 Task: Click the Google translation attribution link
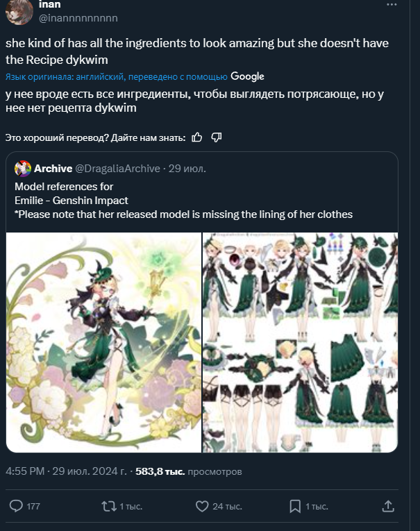click(247, 76)
